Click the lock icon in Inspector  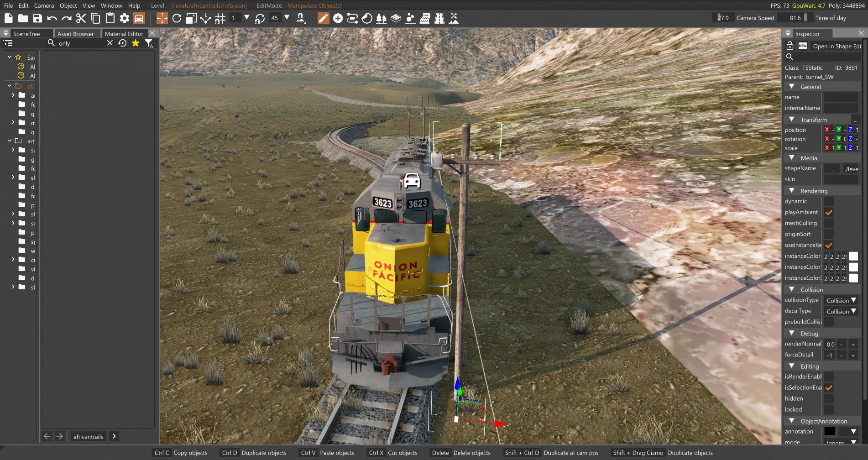pos(790,46)
